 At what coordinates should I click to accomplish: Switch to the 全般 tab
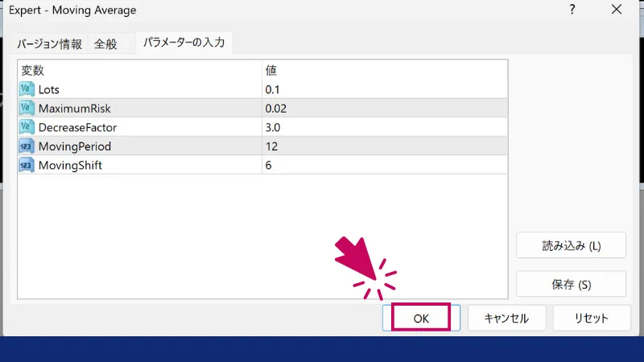point(105,44)
